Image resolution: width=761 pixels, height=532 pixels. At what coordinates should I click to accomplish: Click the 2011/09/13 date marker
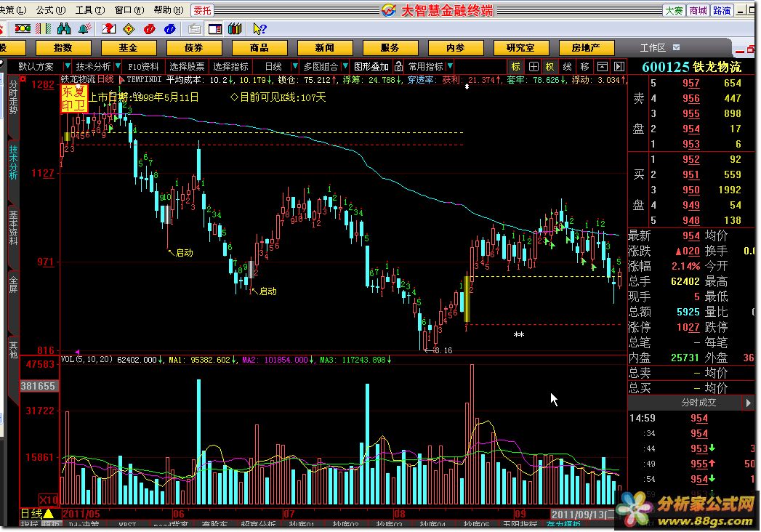pos(582,514)
